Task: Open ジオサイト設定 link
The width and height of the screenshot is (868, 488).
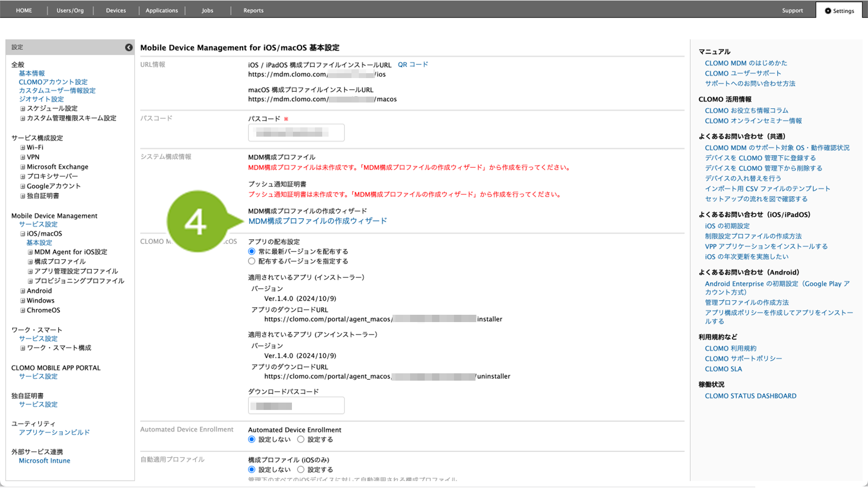Action: point(41,99)
